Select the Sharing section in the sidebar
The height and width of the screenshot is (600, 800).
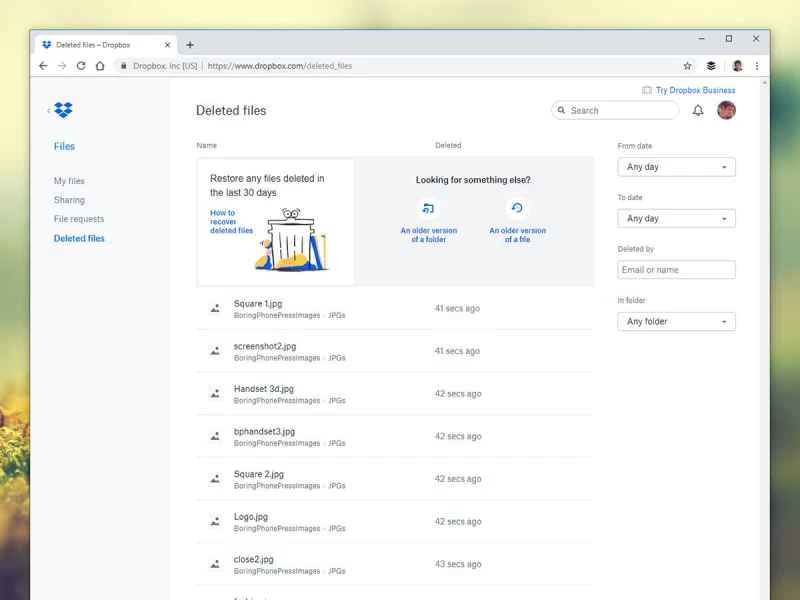click(69, 200)
